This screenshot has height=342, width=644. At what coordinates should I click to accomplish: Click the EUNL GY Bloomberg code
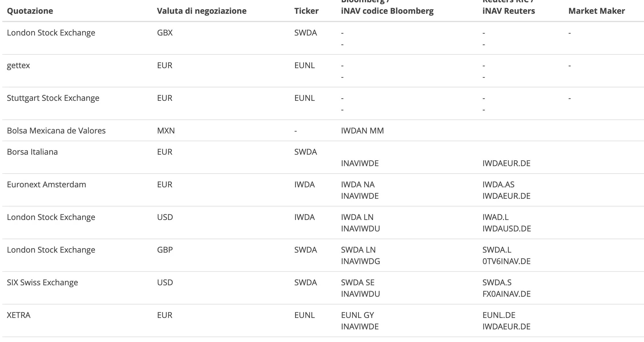pyautogui.click(x=357, y=315)
